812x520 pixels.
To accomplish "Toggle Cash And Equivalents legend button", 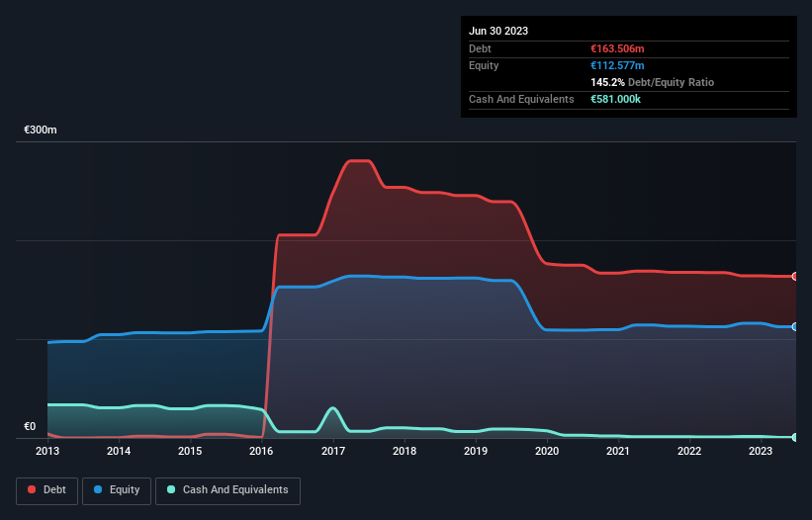I will tap(227, 490).
